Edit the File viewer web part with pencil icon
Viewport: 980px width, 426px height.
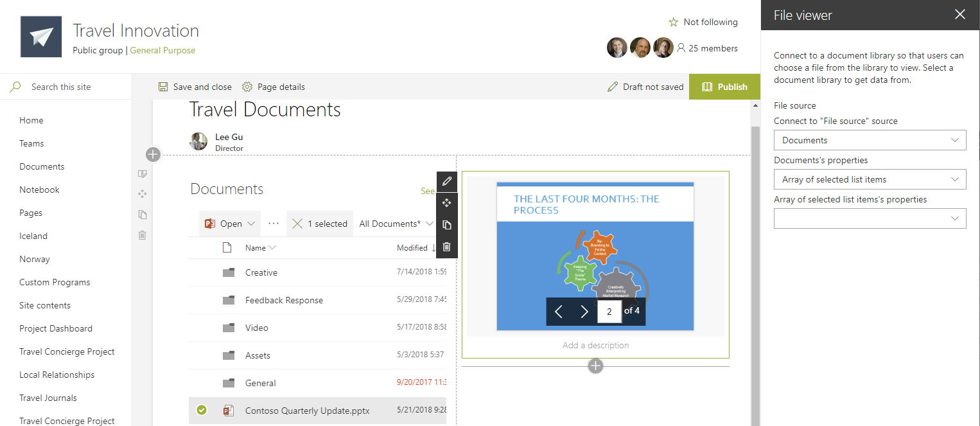pos(446,181)
